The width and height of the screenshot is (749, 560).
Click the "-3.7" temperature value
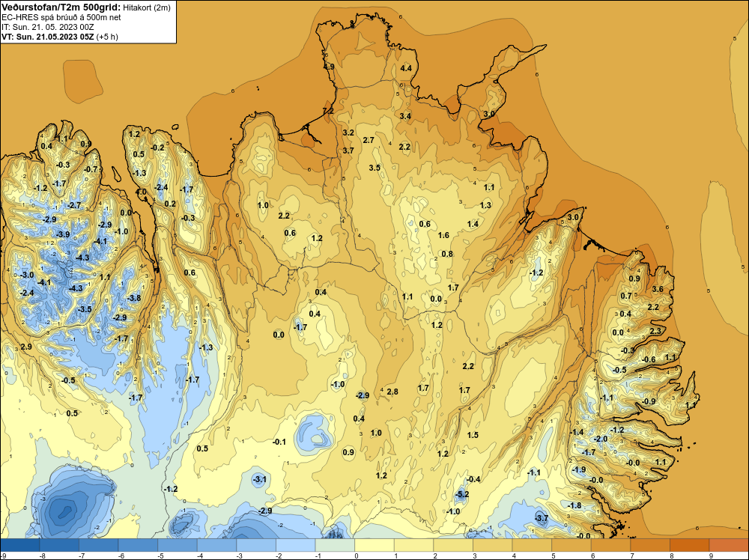(x=542, y=518)
